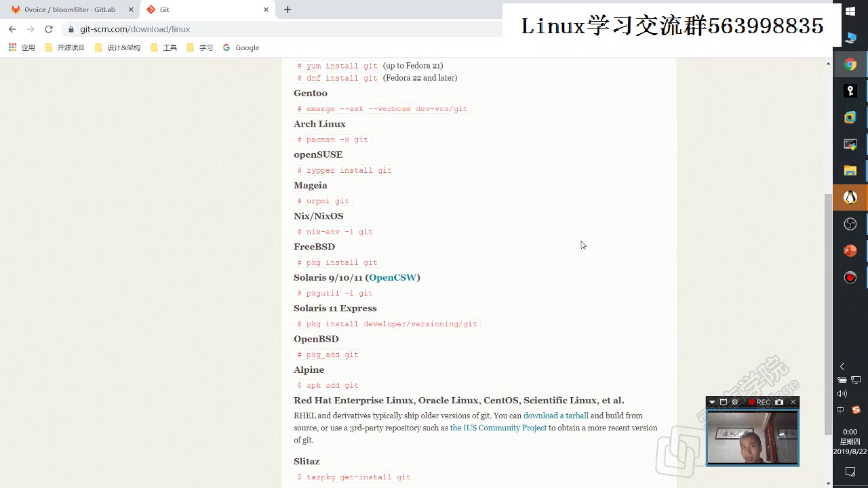Click the taskbar clock and date
The image size is (868, 488).
point(850,441)
